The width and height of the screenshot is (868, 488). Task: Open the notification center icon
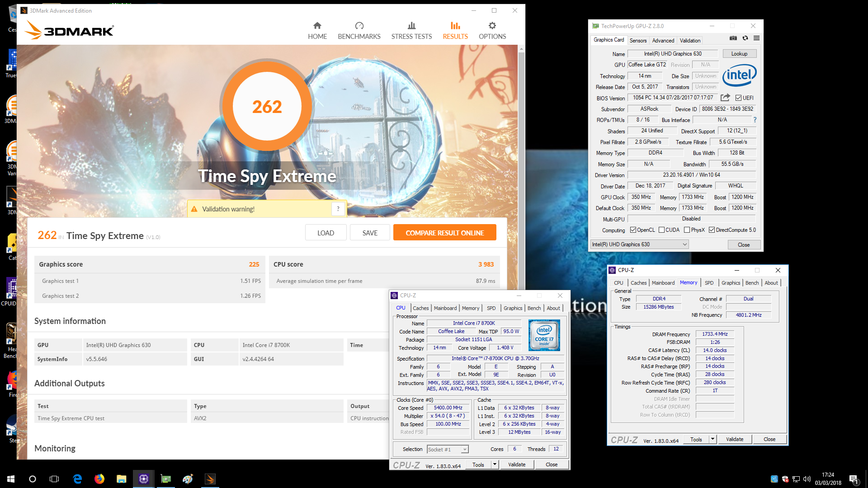coord(854,479)
